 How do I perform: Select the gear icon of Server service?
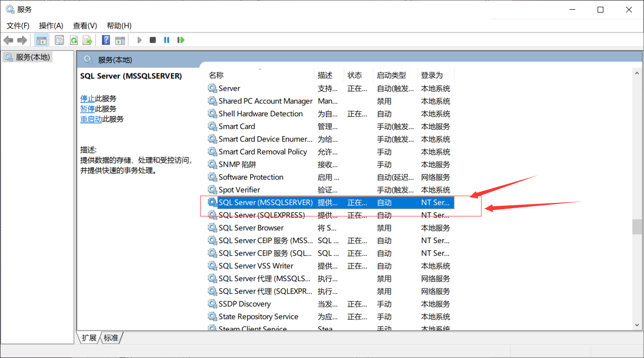pyautogui.click(x=212, y=88)
